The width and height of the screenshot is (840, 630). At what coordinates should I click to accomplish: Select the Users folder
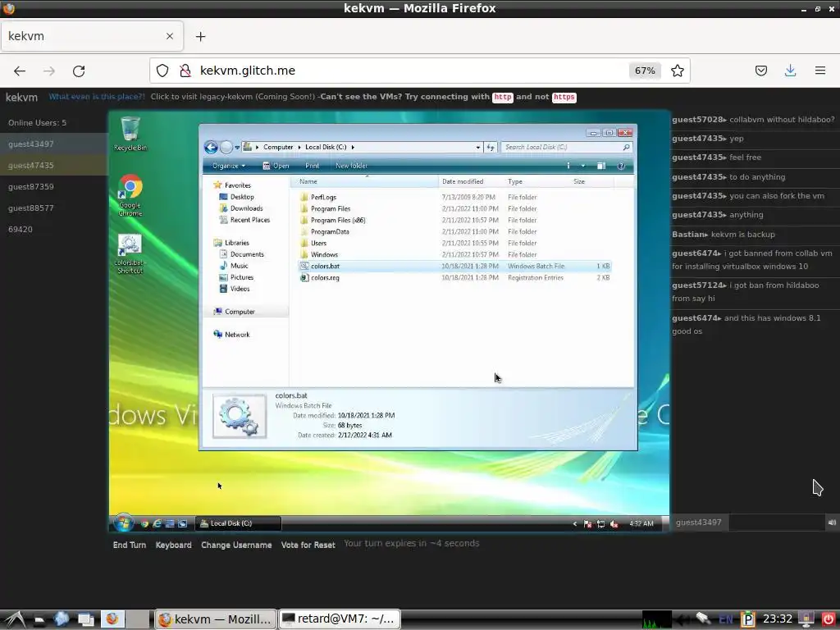313,243
